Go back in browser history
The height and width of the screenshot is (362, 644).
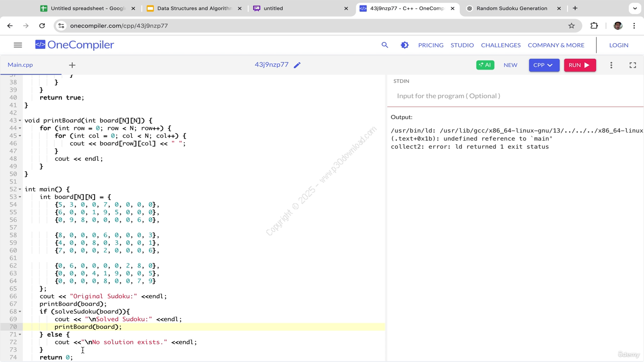coord(10,26)
